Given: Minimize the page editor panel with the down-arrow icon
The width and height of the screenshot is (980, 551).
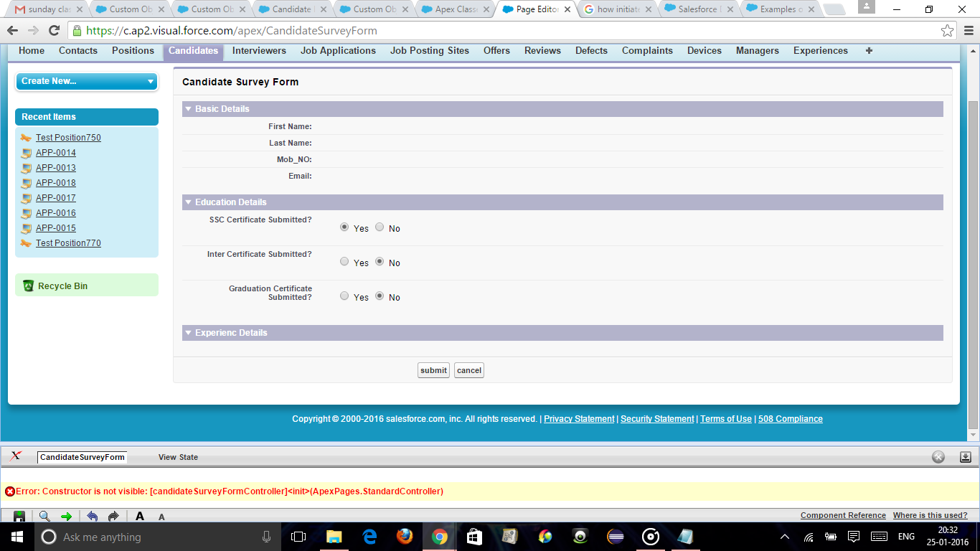Looking at the screenshot, I should [966, 457].
